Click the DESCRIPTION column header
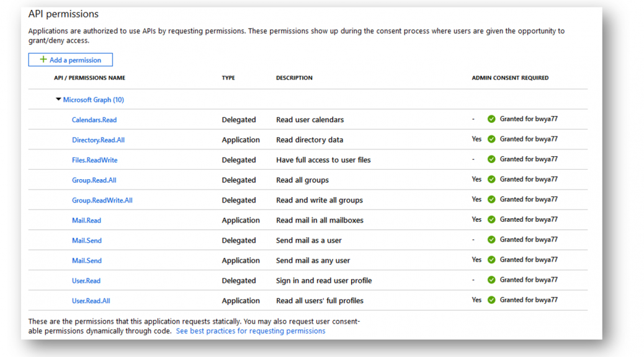The height and width of the screenshot is (357, 644). pyautogui.click(x=294, y=77)
